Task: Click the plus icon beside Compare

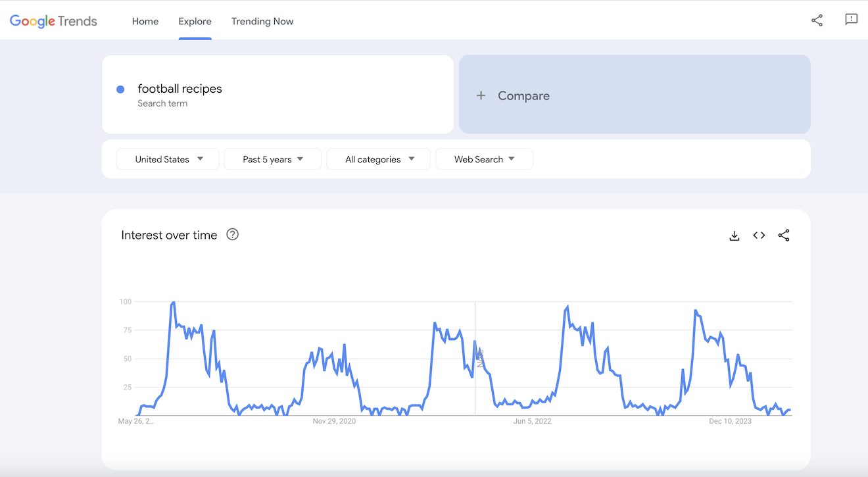Action: click(x=481, y=95)
